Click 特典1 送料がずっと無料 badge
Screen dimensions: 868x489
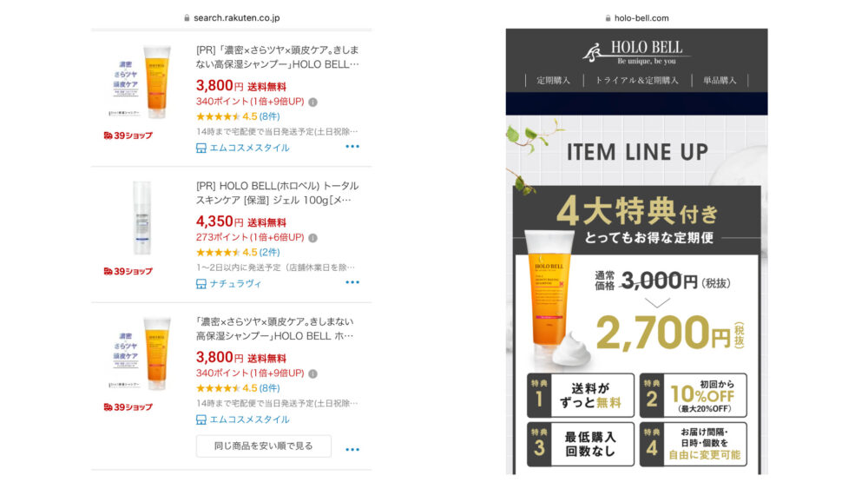pos(581,395)
